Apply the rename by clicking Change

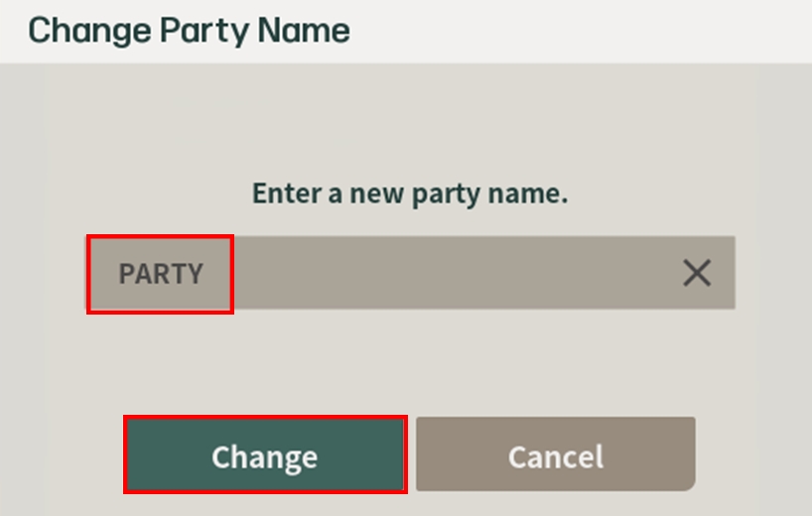[x=264, y=455]
